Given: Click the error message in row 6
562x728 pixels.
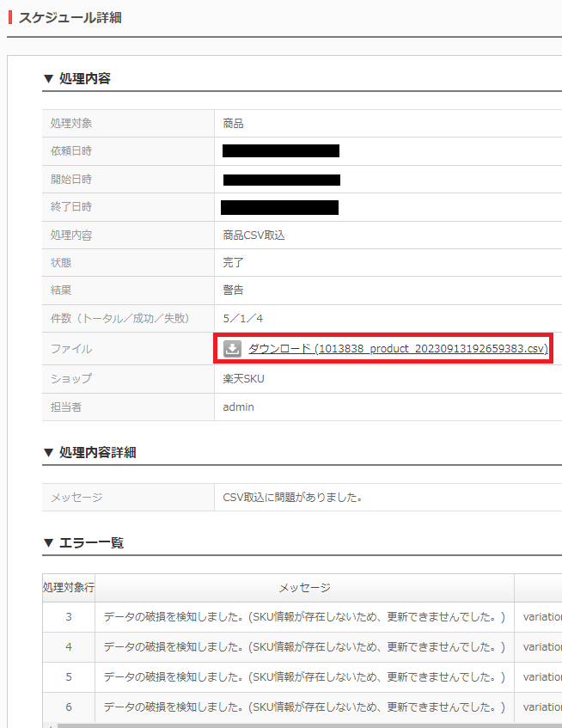Looking at the screenshot, I should pyautogui.click(x=304, y=707).
